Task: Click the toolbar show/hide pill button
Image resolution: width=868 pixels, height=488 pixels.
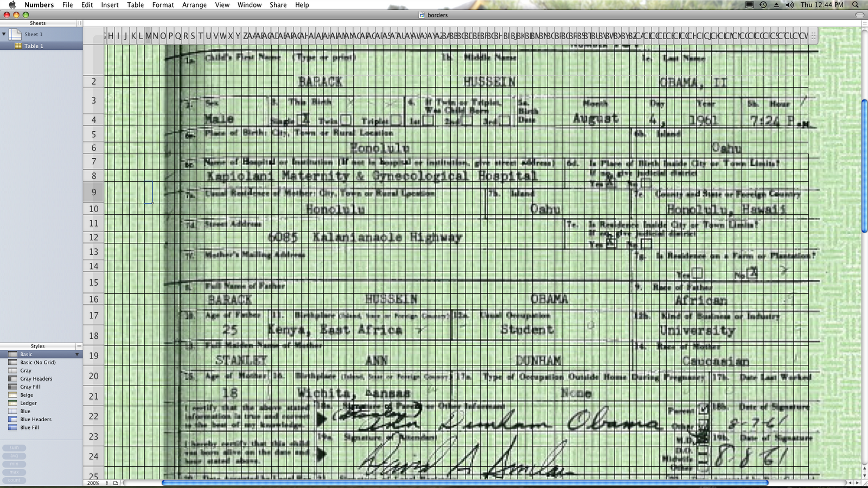Action: click(859, 15)
